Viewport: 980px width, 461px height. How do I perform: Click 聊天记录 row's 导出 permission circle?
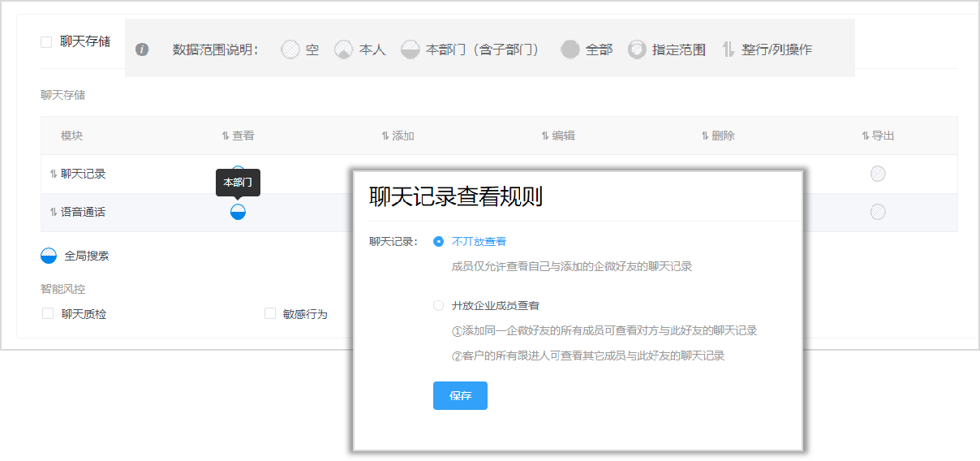tap(878, 174)
